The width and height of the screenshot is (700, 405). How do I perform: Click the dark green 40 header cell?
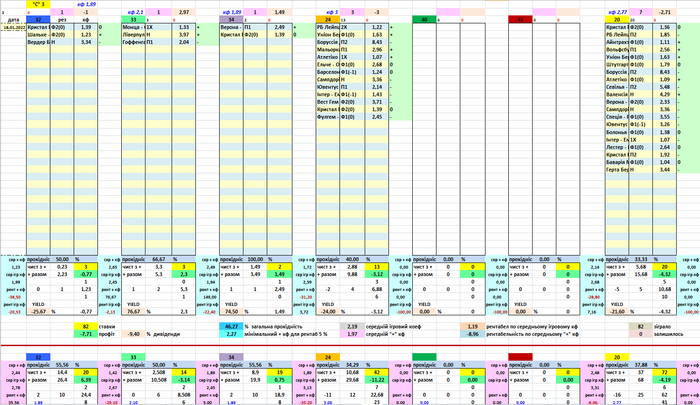[424, 20]
